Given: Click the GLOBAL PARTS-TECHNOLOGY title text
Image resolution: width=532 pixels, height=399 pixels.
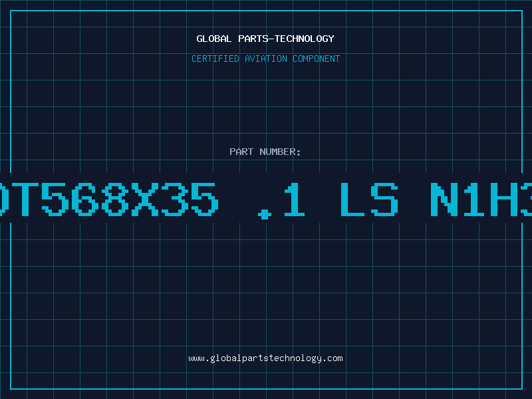Looking at the screenshot, I should pyautogui.click(x=265, y=39).
